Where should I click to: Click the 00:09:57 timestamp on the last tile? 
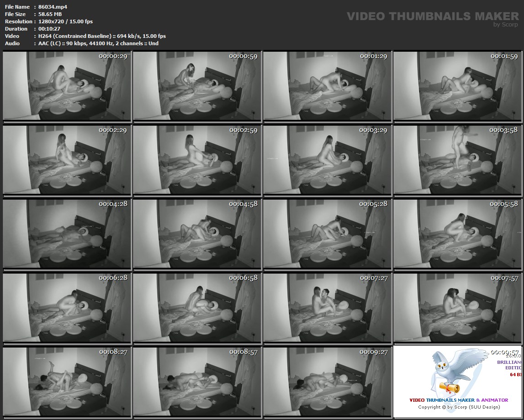tap(504, 353)
